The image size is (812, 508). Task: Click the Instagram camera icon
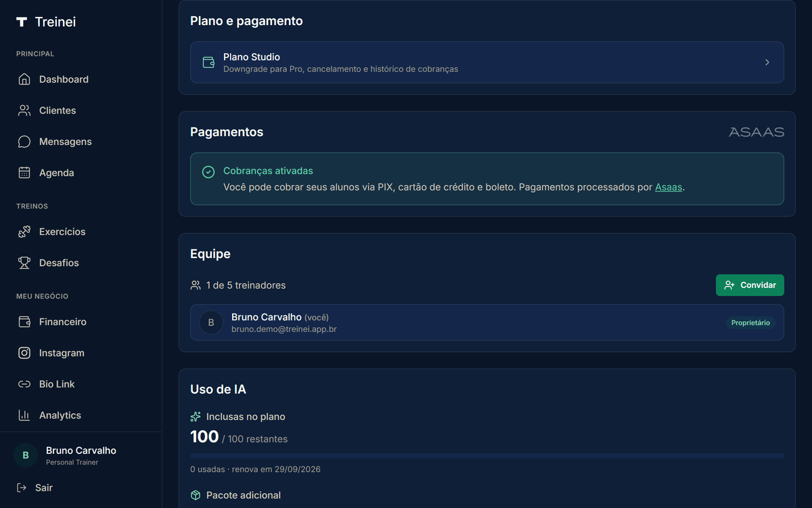[x=24, y=353]
